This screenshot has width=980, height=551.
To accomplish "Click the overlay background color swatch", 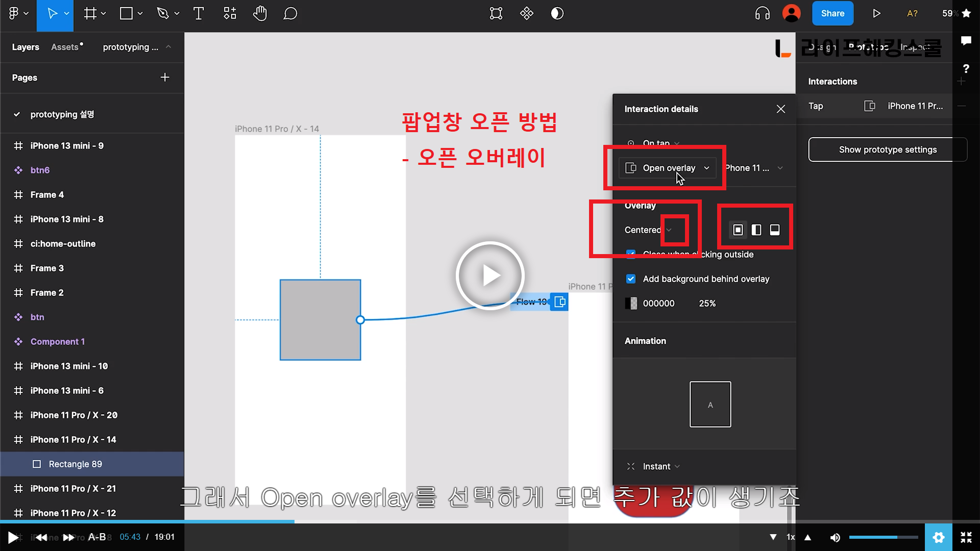I will (x=631, y=304).
